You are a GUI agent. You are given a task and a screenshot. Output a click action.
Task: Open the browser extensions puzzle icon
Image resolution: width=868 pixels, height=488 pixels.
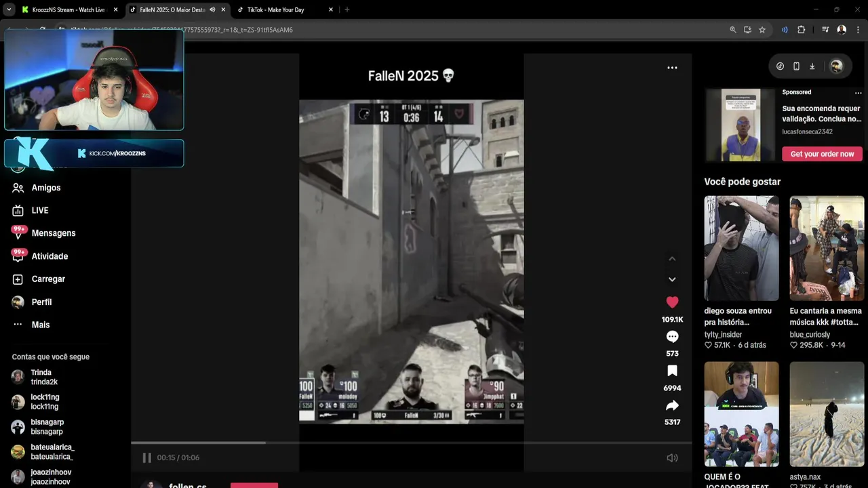pos(801,30)
